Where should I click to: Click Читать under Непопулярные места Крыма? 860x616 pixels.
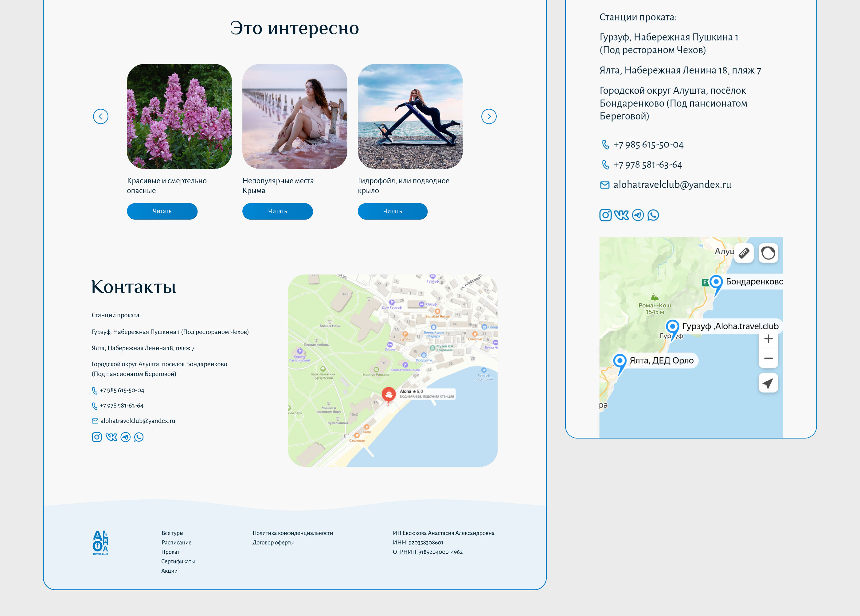[x=277, y=211]
